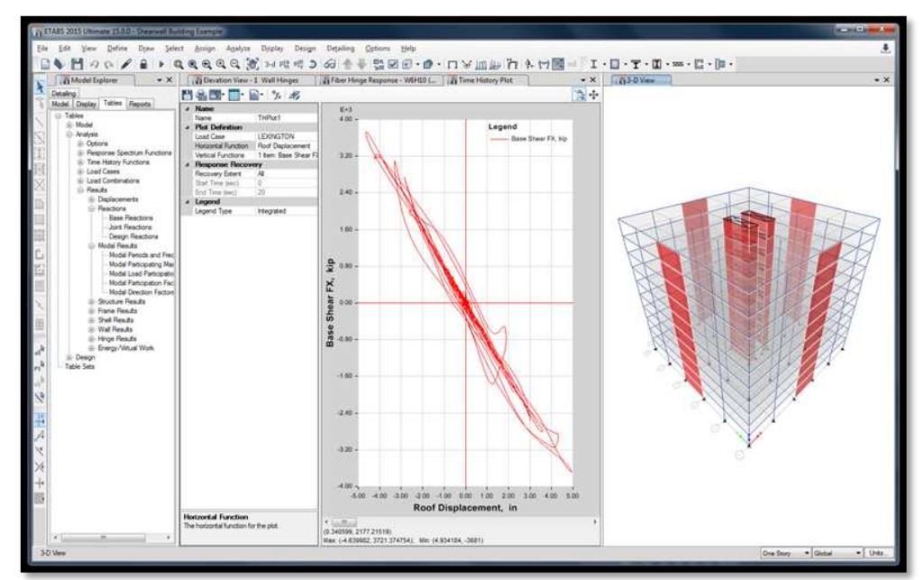Select Base Reactions in the tables tree
The image size is (924, 580).
[x=131, y=218]
